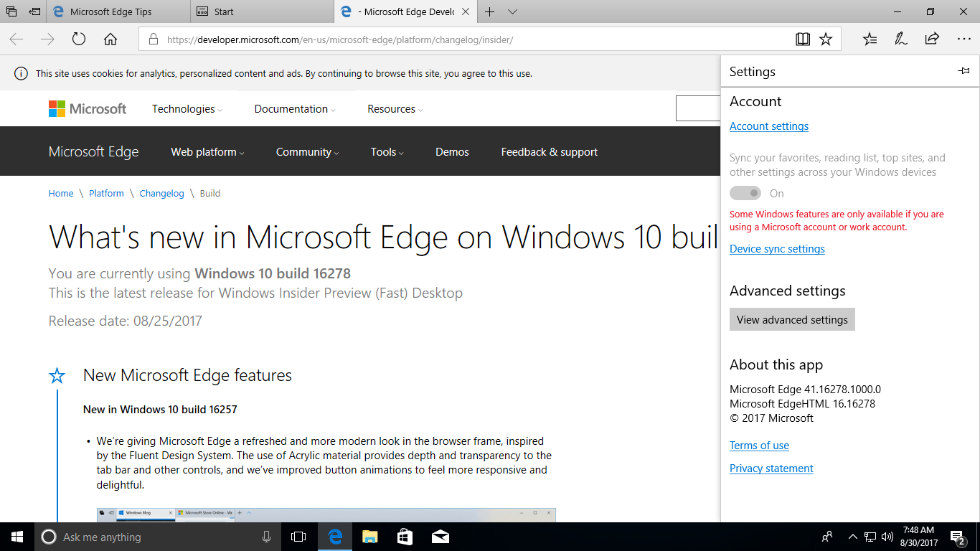Expand Tools menu
The height and width of the screenshot is (551, 980).
pos(387,152)
